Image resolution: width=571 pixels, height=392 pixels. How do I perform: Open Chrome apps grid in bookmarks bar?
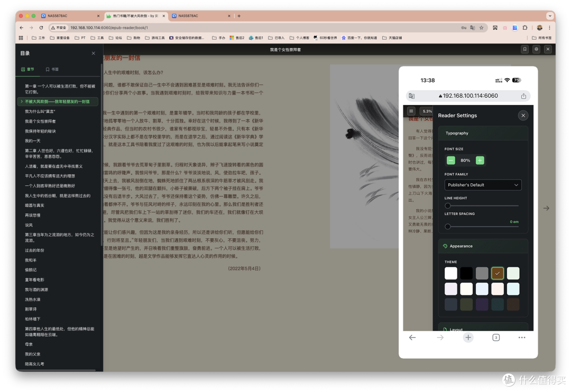pyautogui.click(x=21, y=38)
